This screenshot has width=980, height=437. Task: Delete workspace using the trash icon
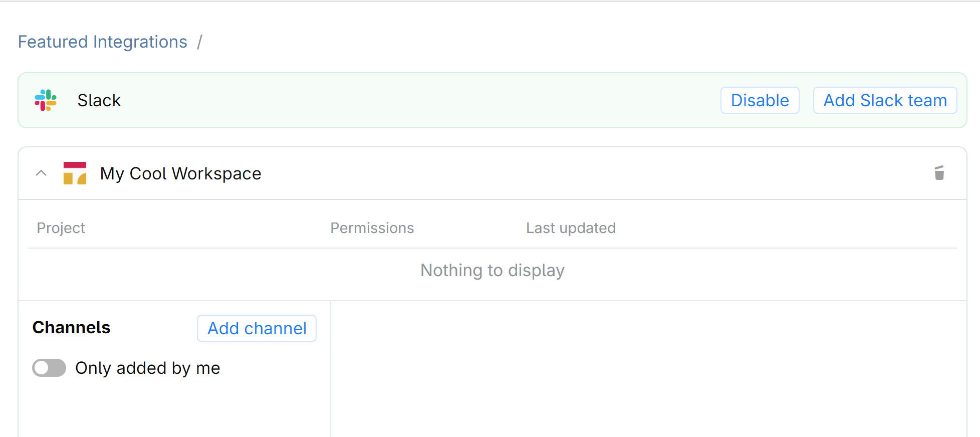(x=939, y=173)
